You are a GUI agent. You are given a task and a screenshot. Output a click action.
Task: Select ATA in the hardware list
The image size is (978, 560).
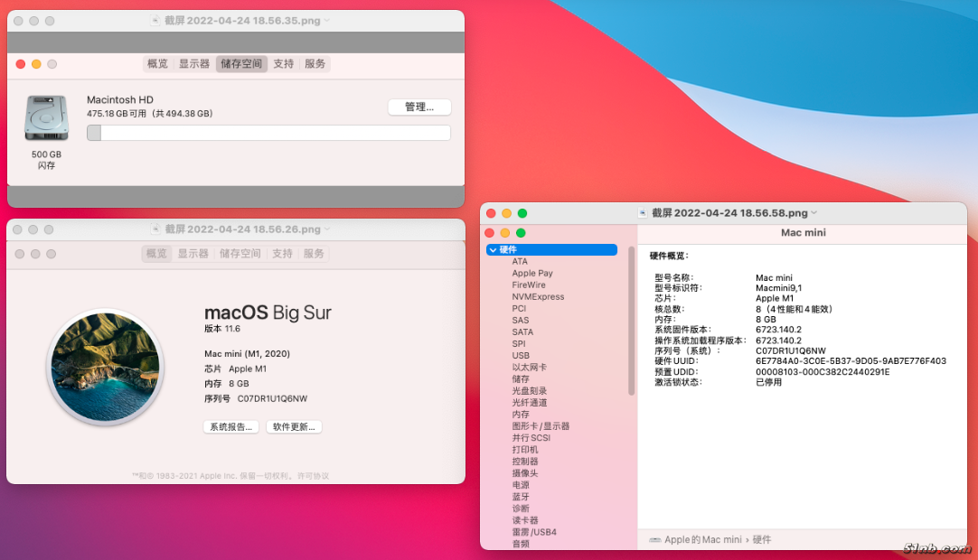[520, 262]
